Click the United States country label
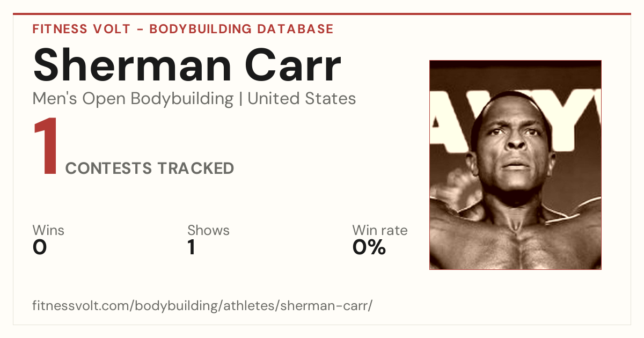The height and width of the screenshot is (338, 644). [x=302, y=99]
